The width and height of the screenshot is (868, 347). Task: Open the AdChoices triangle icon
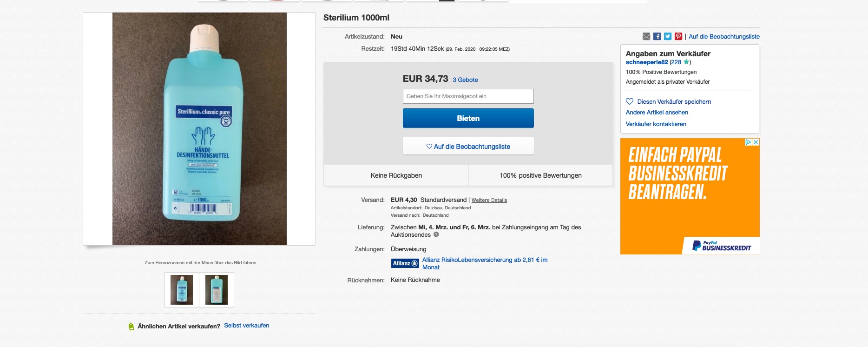click(748, 142)
